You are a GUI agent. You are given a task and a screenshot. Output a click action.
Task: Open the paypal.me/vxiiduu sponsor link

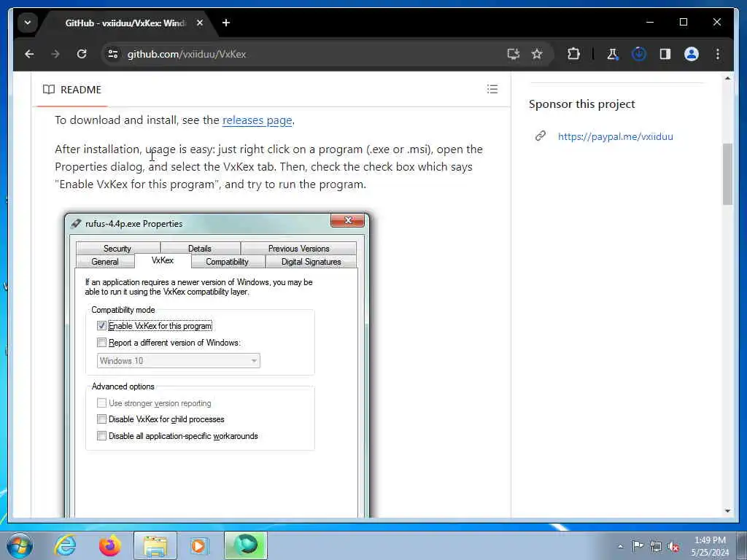(616, 136)
